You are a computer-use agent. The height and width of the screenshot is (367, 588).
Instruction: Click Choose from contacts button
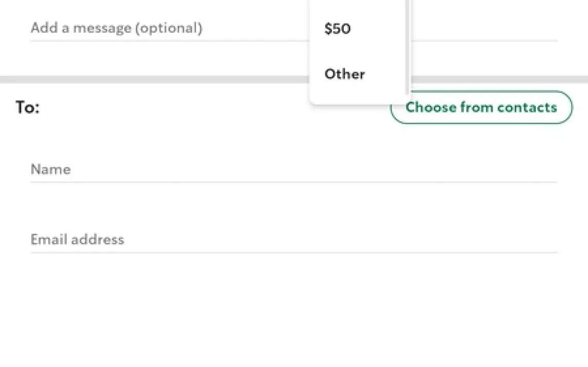481,108
